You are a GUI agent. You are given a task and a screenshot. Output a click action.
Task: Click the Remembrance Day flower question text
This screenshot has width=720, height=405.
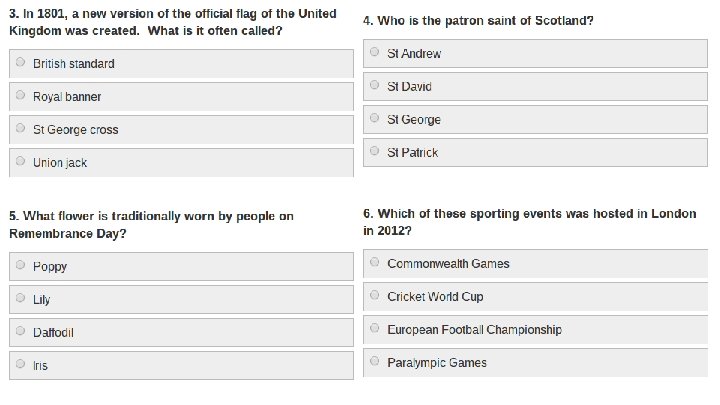pyautogui.click(x=150, y=224)
